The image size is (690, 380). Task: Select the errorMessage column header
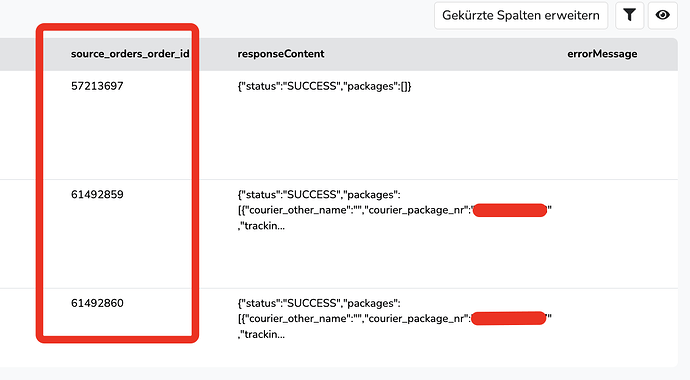point(602,54)
